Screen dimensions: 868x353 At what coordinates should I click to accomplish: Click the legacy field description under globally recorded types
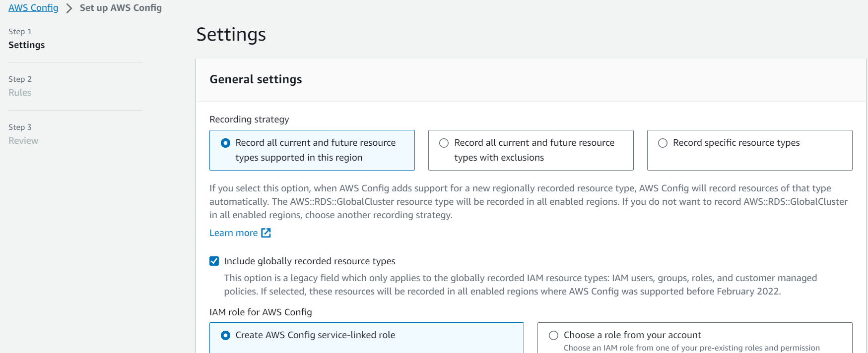point(520,285)
